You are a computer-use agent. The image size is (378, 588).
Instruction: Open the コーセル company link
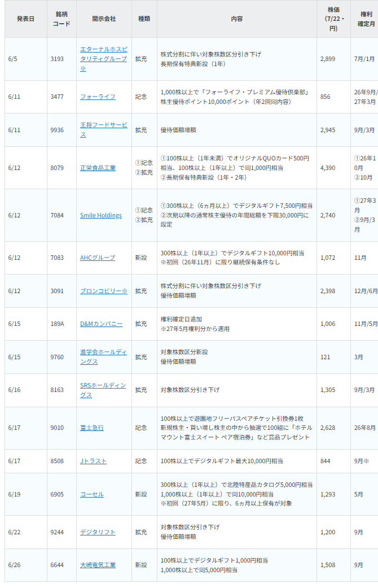(92, 494)
